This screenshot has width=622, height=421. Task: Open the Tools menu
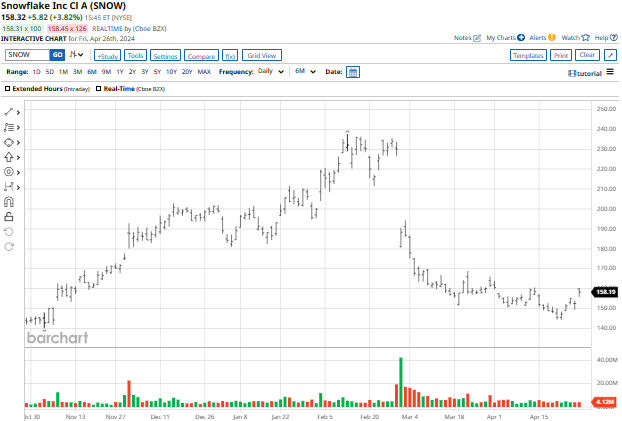(136, 55)
